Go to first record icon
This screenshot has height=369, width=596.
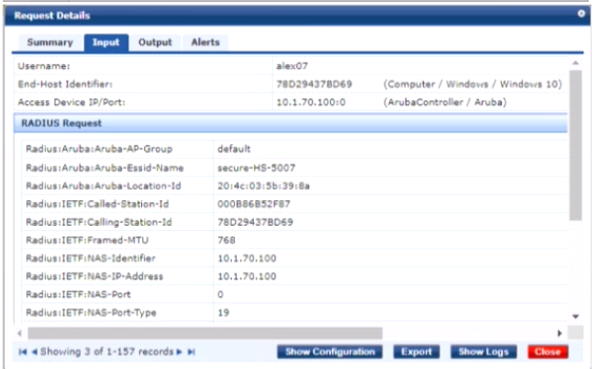pos(23,352)
